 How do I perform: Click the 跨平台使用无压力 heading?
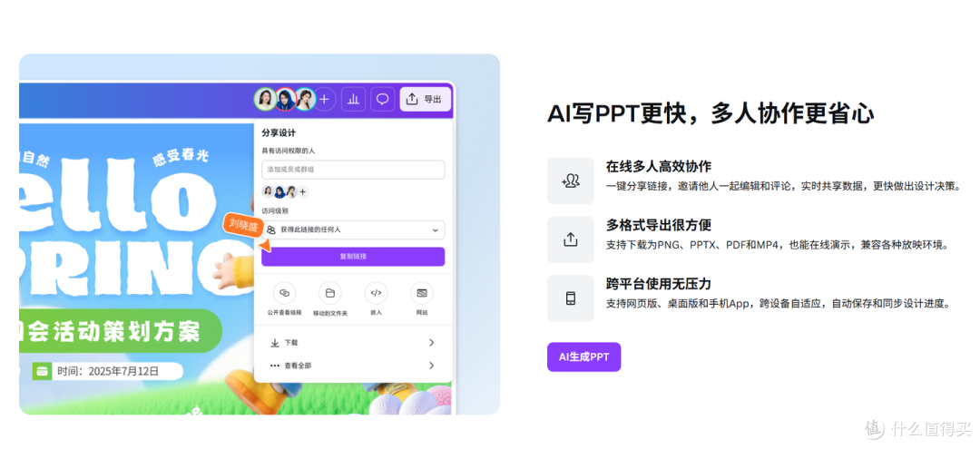click(x=658, y=284)
